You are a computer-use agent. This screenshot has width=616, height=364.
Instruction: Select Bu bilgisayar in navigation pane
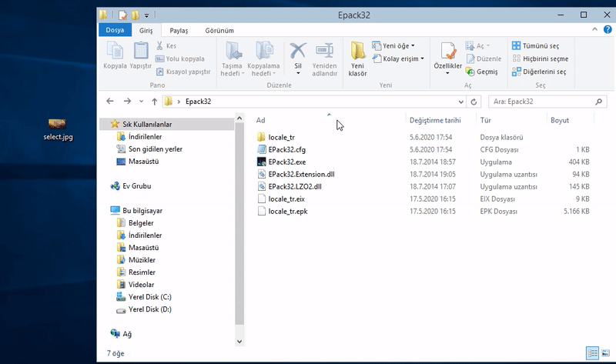[142, 210]
